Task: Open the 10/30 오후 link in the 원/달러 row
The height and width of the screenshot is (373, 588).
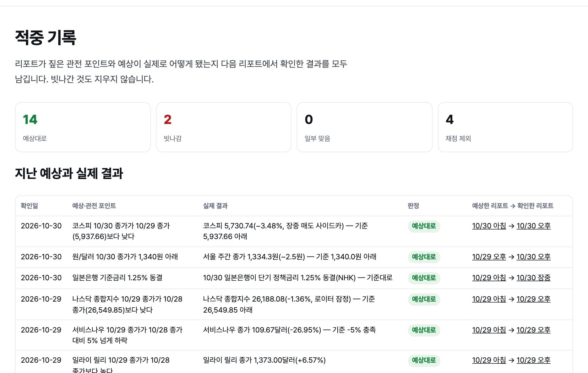Action: point(533,257)
